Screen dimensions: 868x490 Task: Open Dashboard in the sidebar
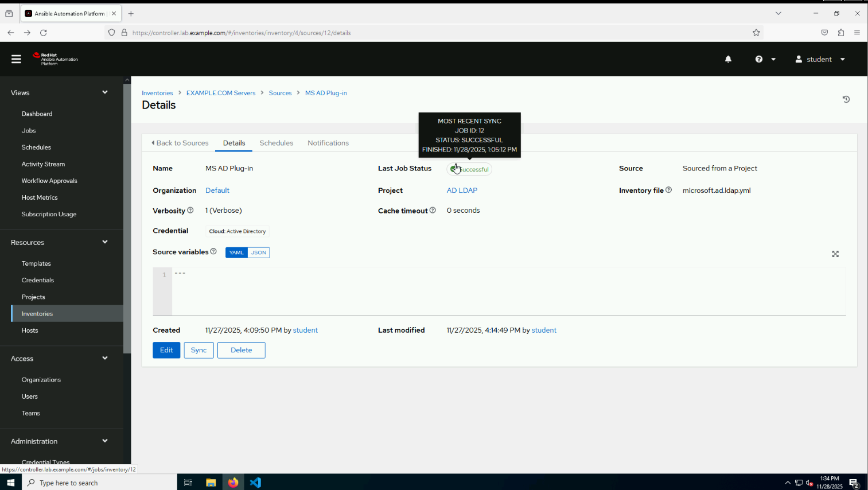click(37, 114)
